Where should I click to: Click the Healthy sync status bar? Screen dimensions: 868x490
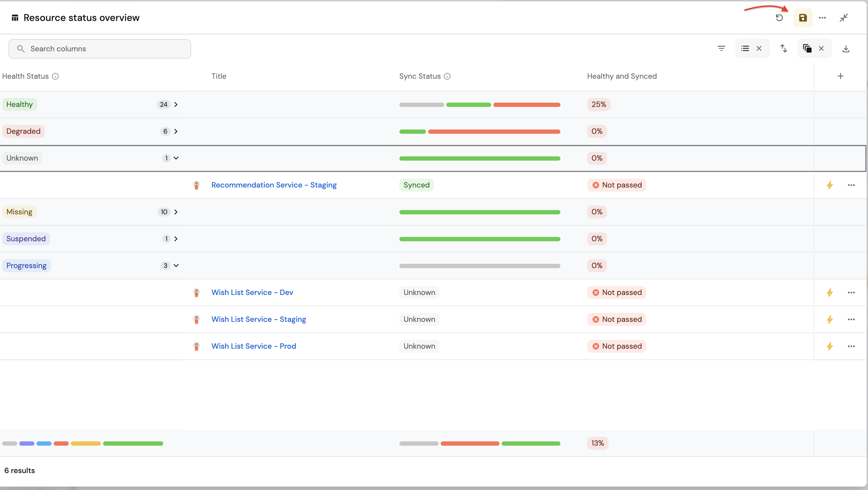(x=479, y=105)
